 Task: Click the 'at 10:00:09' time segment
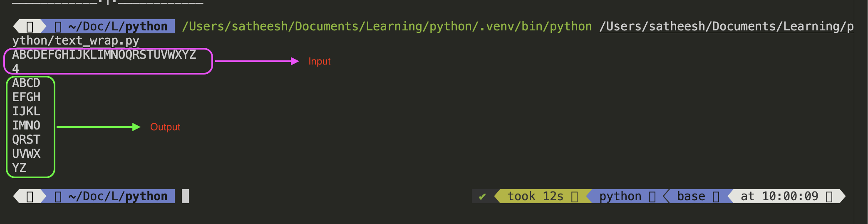(x=779, y=197)
